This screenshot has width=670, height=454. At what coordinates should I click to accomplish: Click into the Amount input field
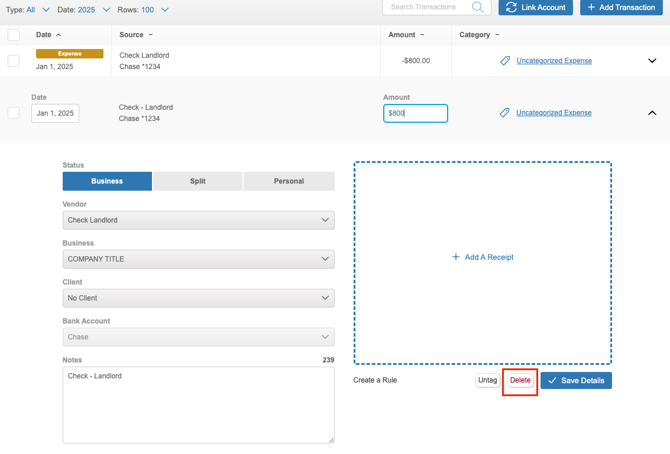(415, 113)
